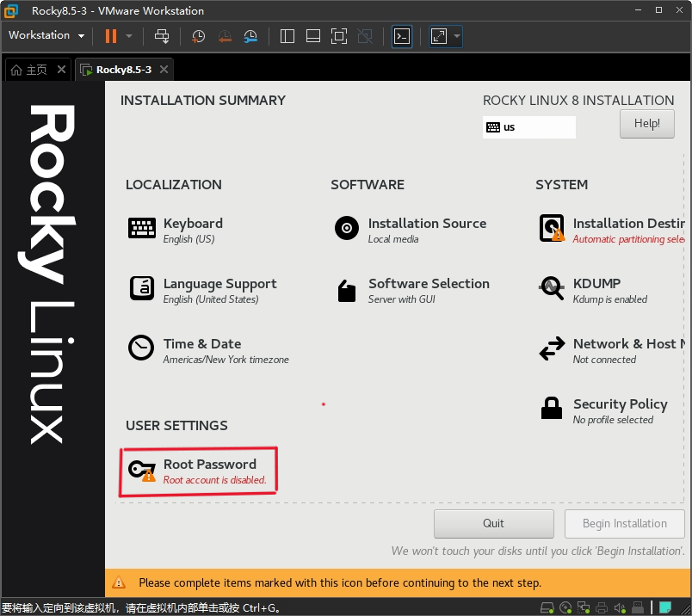Expand the stretch guest dropdown arrow
The width and height of the screenshot is (692, 616).
457,36
